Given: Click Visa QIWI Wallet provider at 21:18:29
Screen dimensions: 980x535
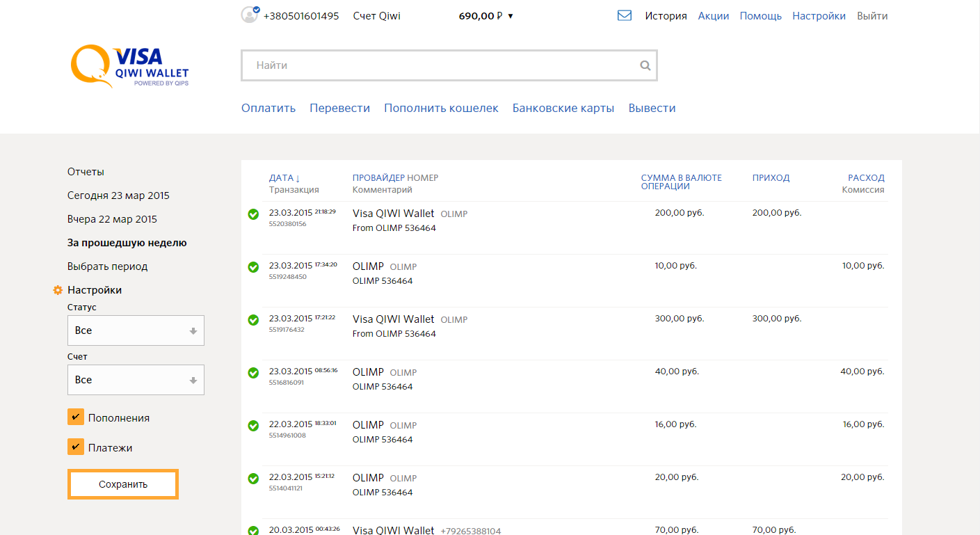Looking at the screenshot, I should coord(393,214).
